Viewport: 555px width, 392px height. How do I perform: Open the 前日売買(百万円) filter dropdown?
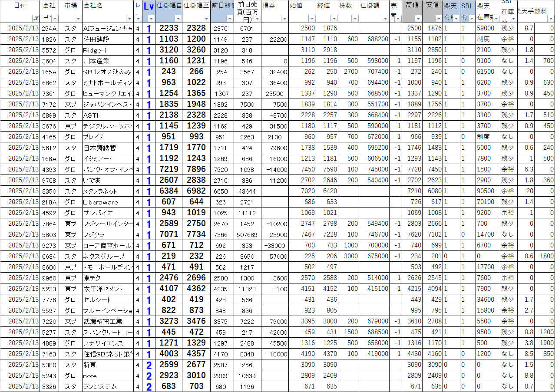(257, 19)
